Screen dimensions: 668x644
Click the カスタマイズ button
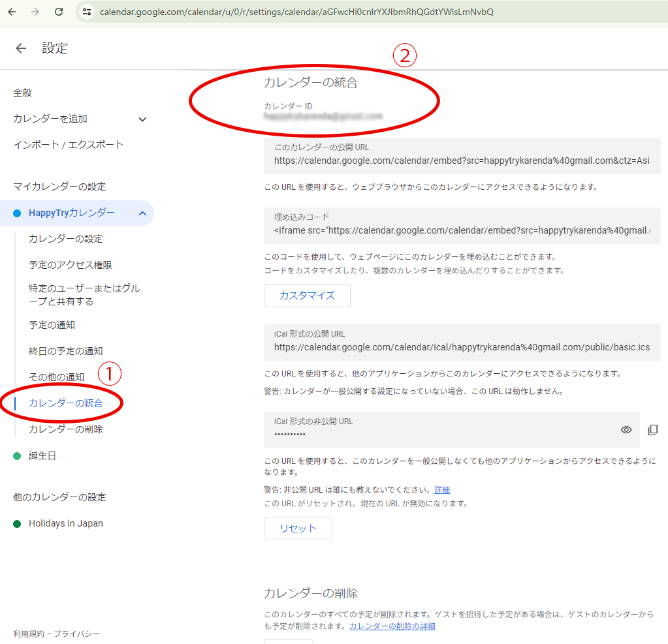point(307,296)
